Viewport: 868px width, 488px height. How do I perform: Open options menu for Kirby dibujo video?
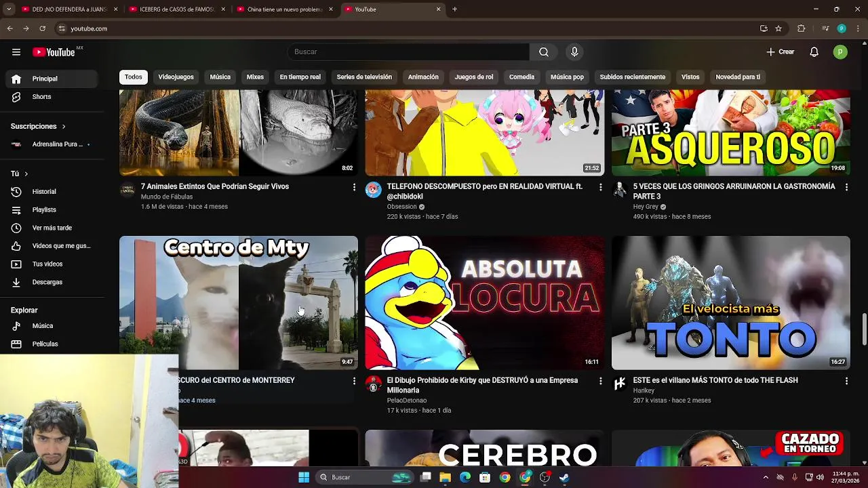(600, 381)
